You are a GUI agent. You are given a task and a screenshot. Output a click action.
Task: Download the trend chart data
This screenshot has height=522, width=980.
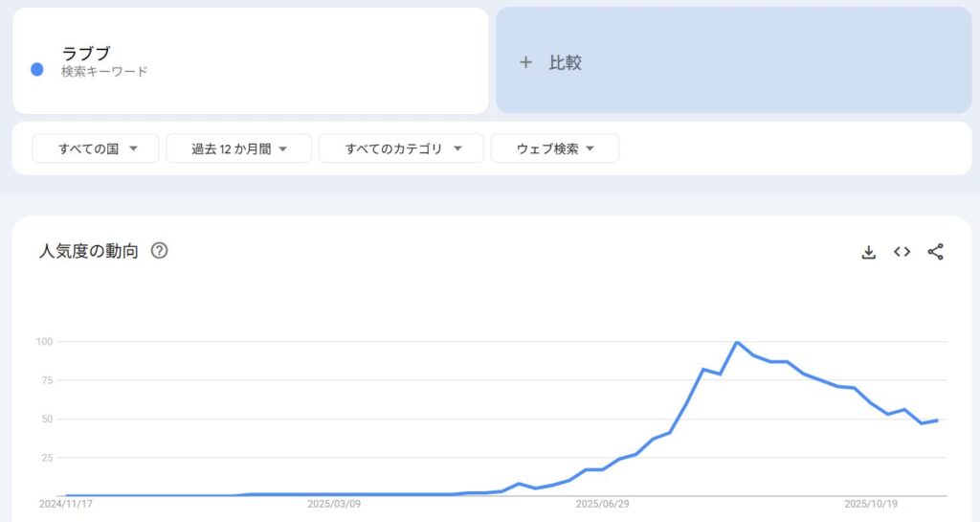869,252
